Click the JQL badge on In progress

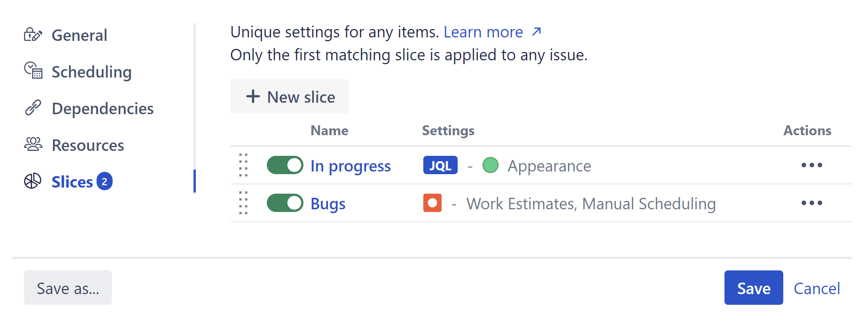[x=440, y=165]
